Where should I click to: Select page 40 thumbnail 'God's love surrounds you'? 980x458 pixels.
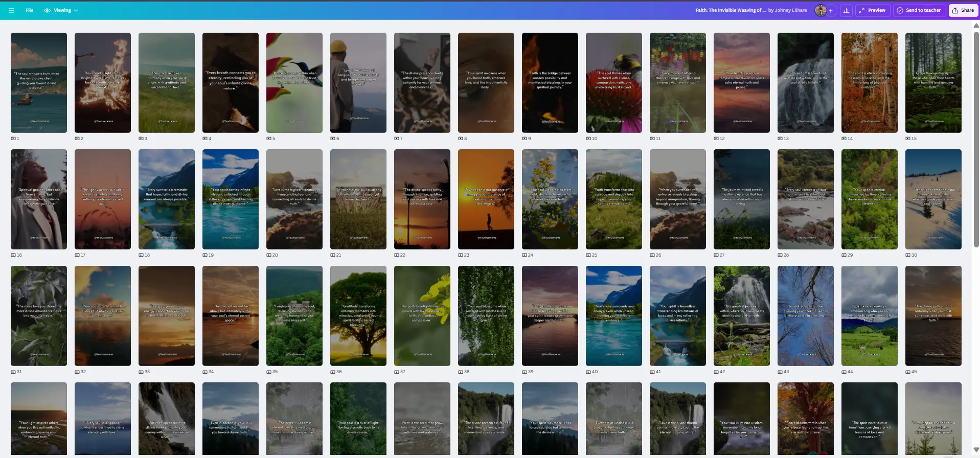click(x=614, y=316)
